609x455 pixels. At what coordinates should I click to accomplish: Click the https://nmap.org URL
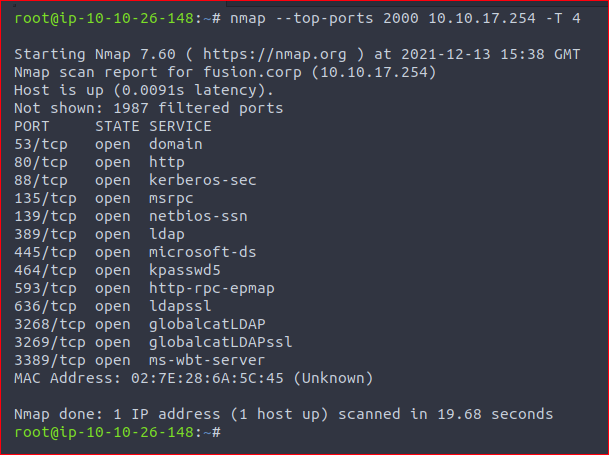(x=275, y=54)
